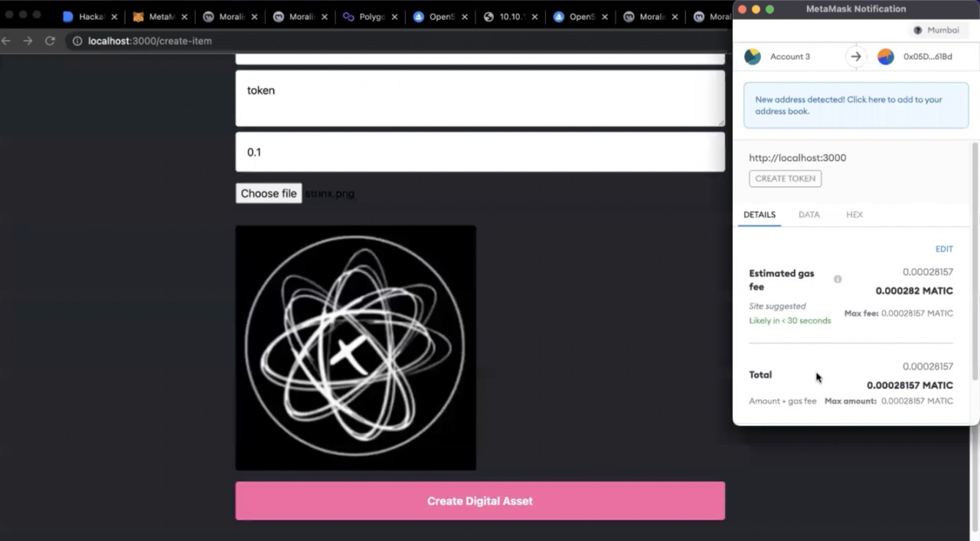This screenshot has height=541, width=980.
Task: Click the Create Digital Asset button
Action: click(x=480, y=501)
